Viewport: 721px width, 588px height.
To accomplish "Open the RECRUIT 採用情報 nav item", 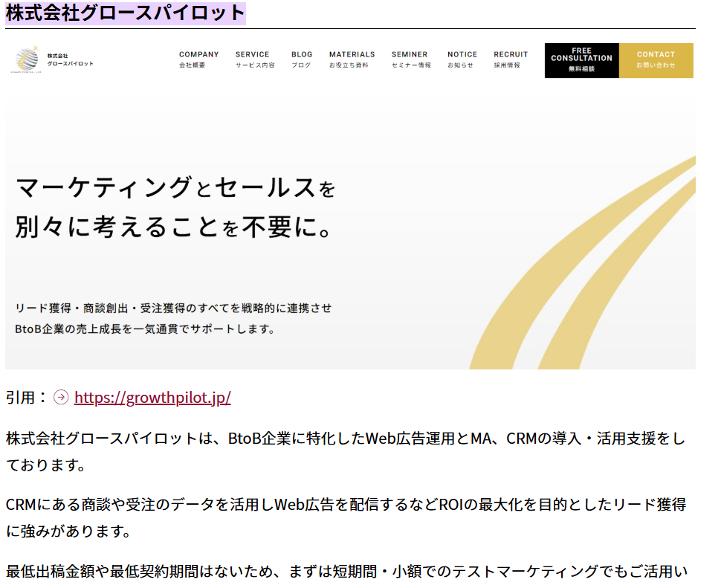I will (511, 59).
